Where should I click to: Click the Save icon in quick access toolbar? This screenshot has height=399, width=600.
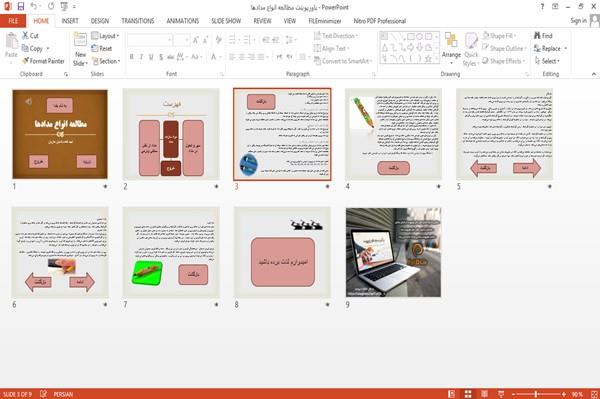21,7
